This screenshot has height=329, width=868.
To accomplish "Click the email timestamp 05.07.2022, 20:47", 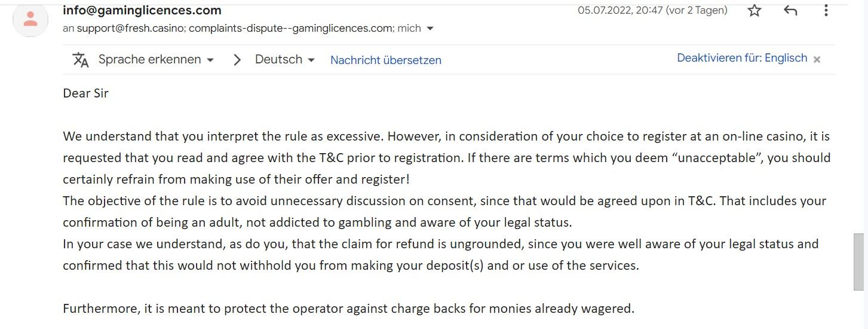I will click(x=652, y=10).
